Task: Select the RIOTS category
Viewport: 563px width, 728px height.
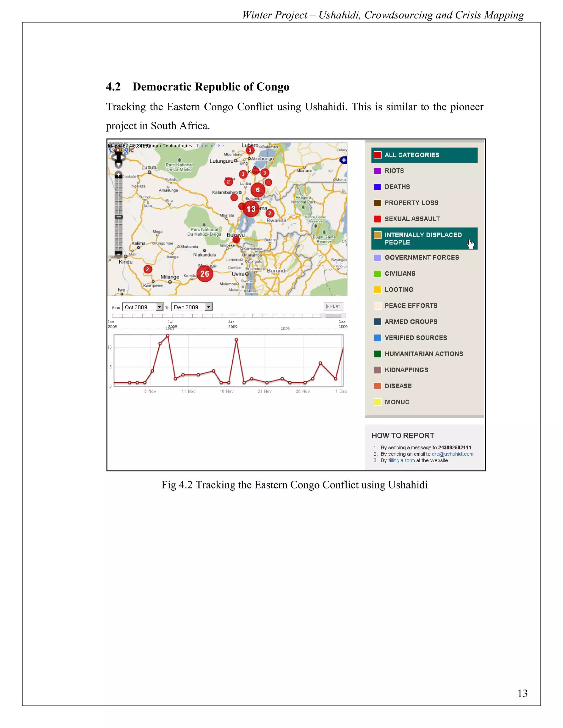Action: point(424,171)
